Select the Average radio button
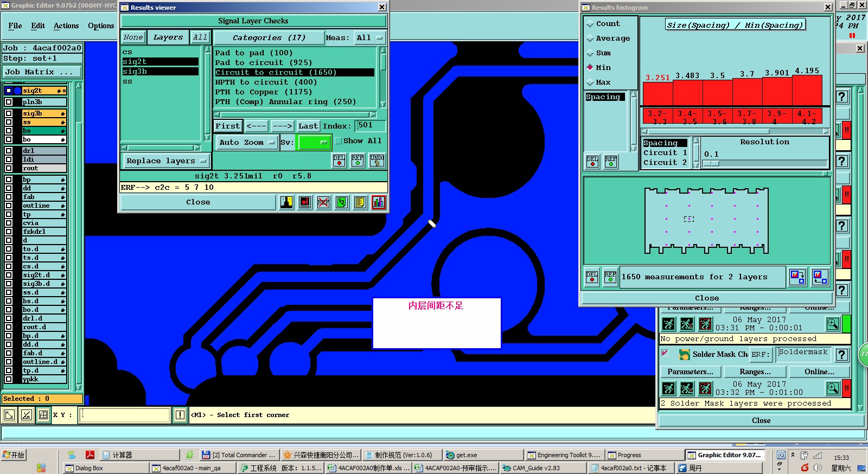Screen dimensions: 868x474 tap(590, 39)
